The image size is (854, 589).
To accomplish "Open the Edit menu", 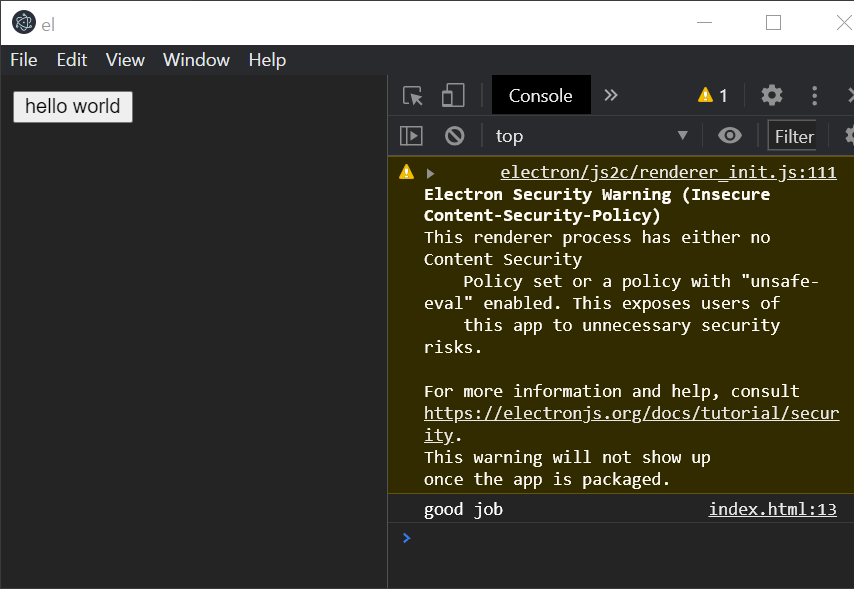I will coord(72,60).
